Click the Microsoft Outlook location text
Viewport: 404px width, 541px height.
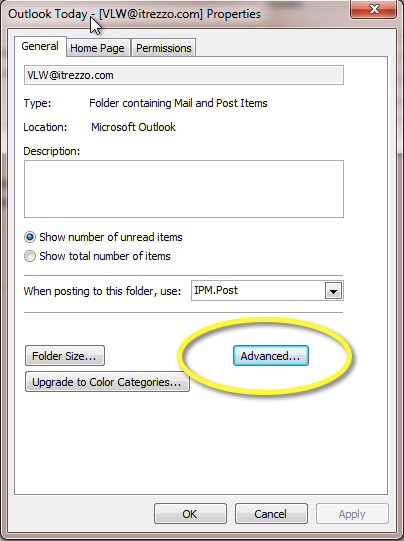click(133, 127)
